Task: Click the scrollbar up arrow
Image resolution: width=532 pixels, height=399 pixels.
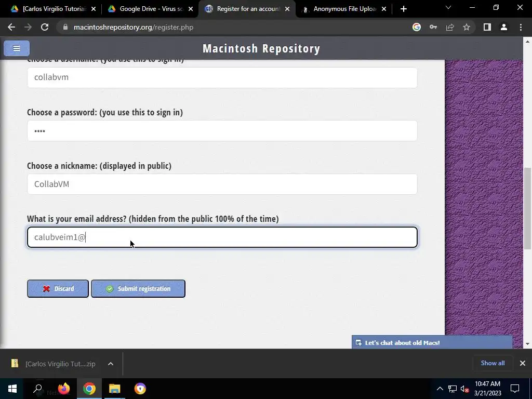Action: pyautogui.click(x=528, y=42)
